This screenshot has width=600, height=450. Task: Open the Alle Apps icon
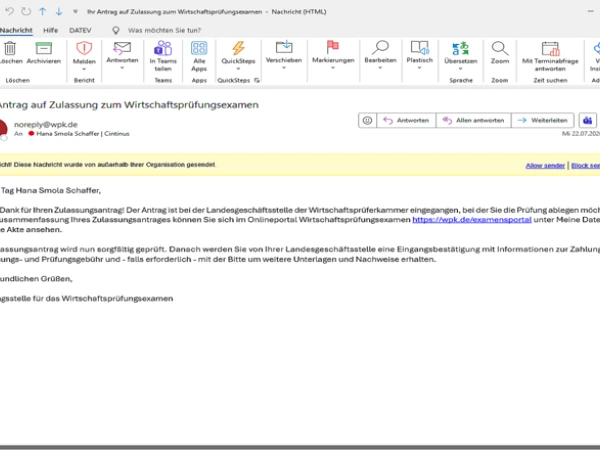(199, 48)
